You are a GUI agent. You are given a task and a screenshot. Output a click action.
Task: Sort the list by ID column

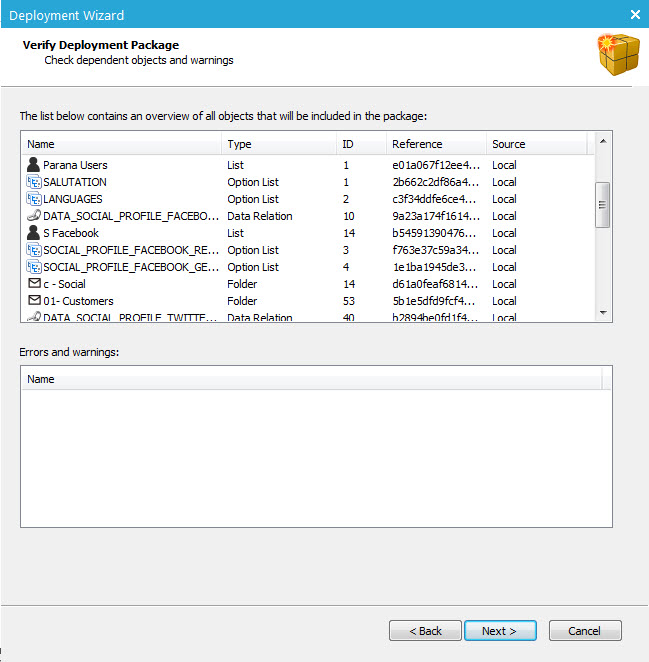(360, 144)
